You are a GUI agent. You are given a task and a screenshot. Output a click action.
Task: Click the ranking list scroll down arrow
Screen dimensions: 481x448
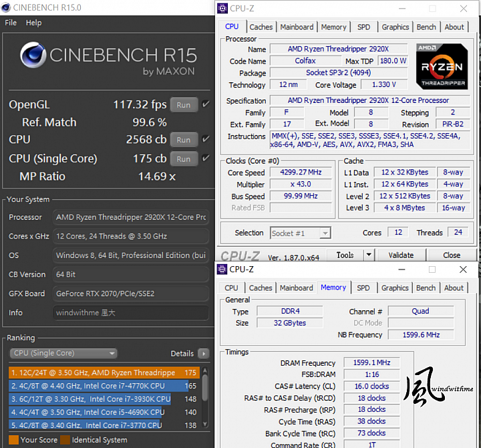click(205, 425)
